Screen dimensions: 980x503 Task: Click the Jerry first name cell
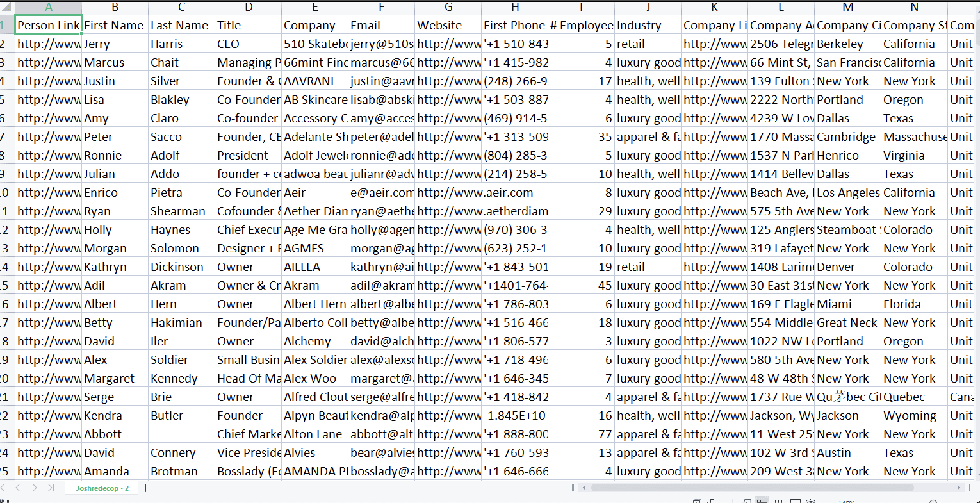[x=115, y=44]
